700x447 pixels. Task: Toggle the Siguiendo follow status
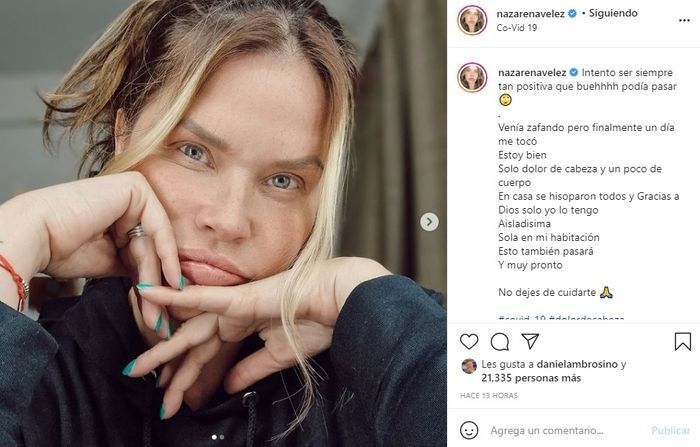[612, 14]
